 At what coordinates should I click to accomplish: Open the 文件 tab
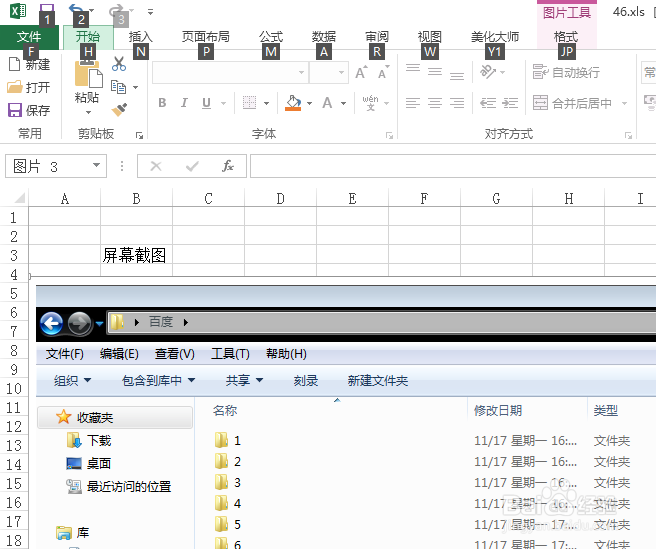point(29,37)
